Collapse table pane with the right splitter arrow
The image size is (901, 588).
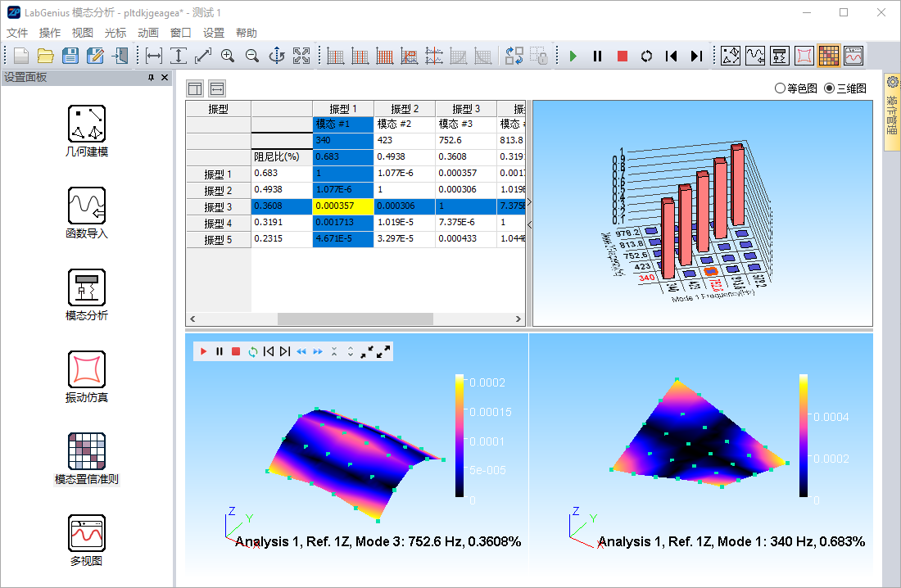click(x=528, y=201)
